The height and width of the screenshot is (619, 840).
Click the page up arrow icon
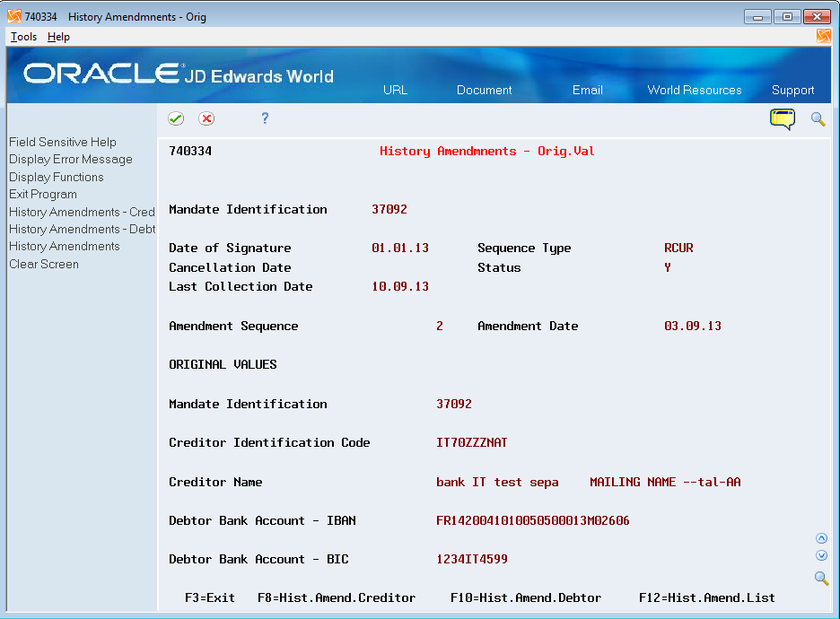821,538
